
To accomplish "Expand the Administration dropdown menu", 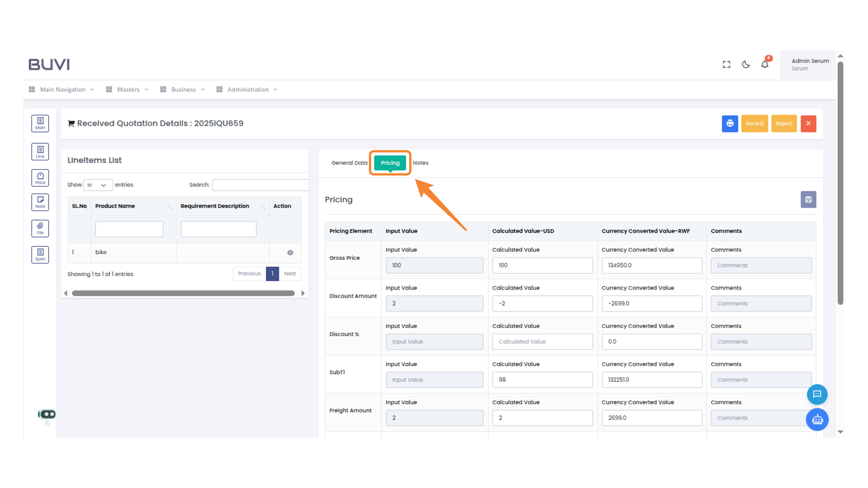I will pyautogui.click(x=247, y=89).
